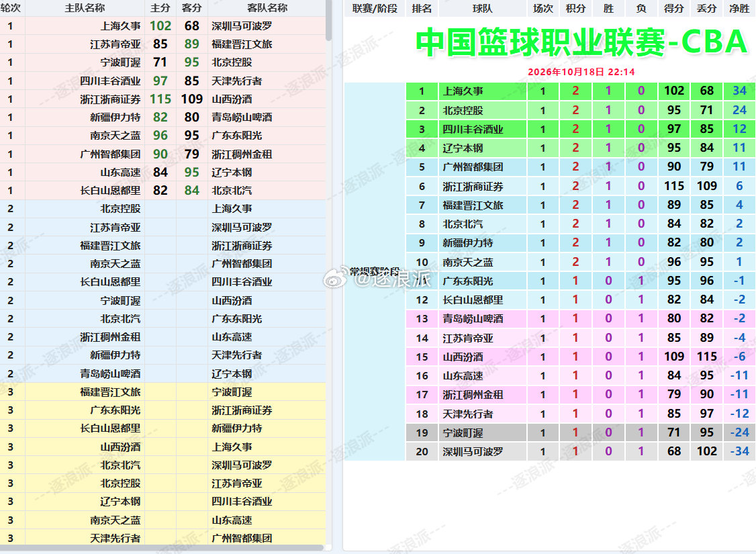Select home team 浙江稠州金租 in round 2 schedule
756x554 pixels.
110,337
